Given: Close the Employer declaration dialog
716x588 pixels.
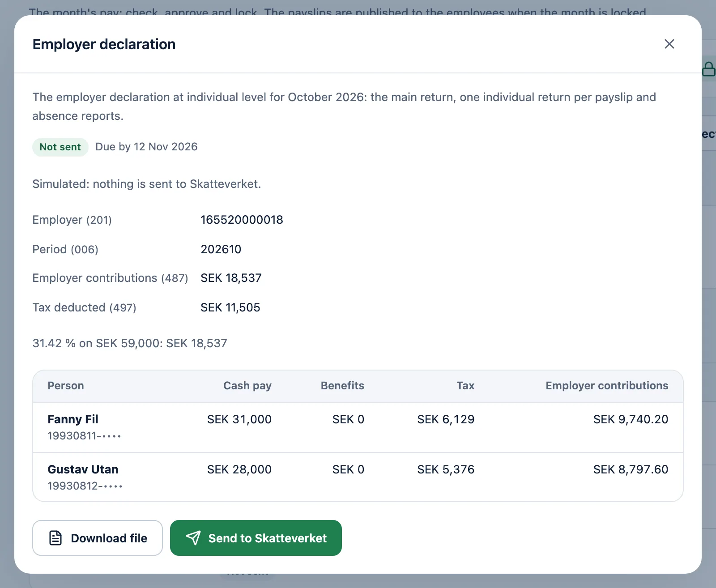Looking at the screenshot, I should point(669,44).
